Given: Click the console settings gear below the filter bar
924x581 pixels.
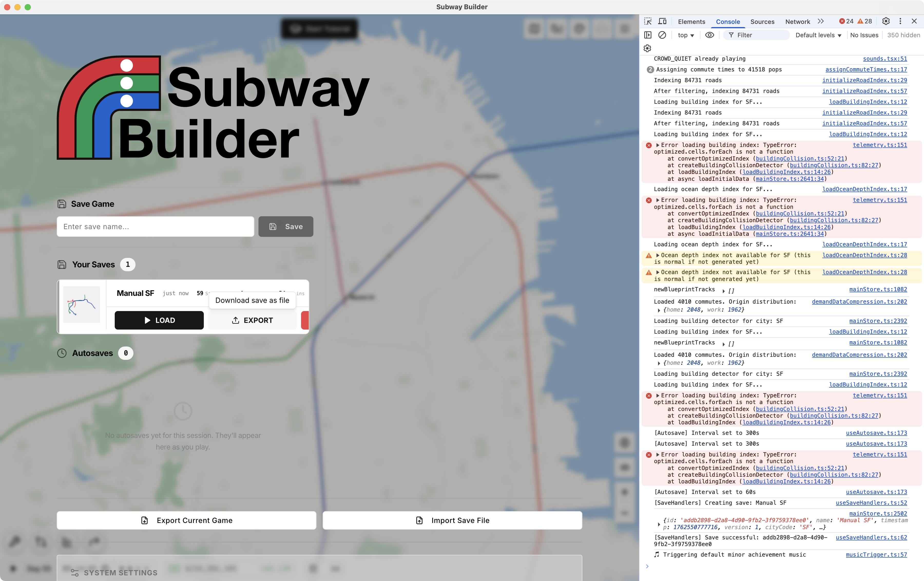Looking at the screenshot, I should point(647,48).
